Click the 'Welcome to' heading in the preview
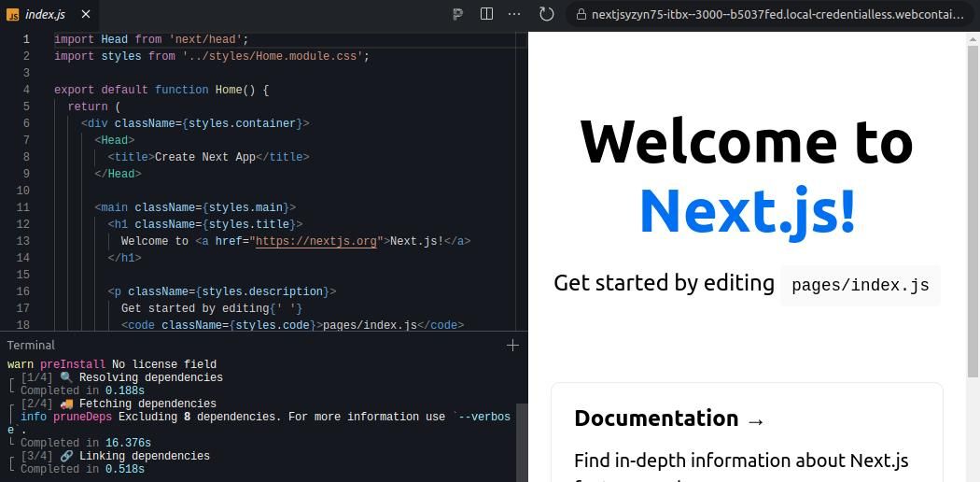This screenshot has width=980, height=482. pyautogui.click(x=747, y=141)
